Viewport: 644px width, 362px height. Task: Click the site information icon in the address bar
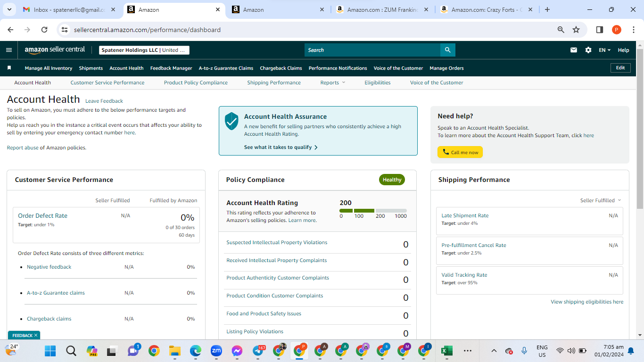pos(65,30)
